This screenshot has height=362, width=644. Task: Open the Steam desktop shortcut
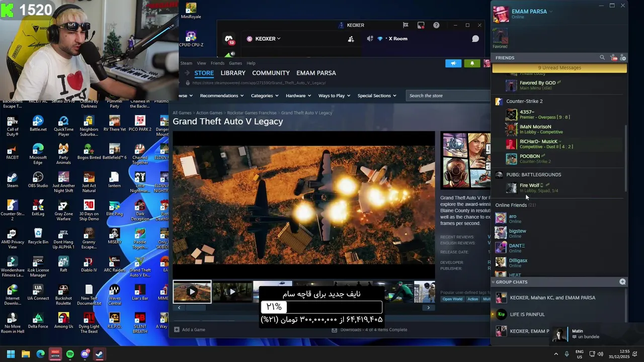tap(12, 180)
